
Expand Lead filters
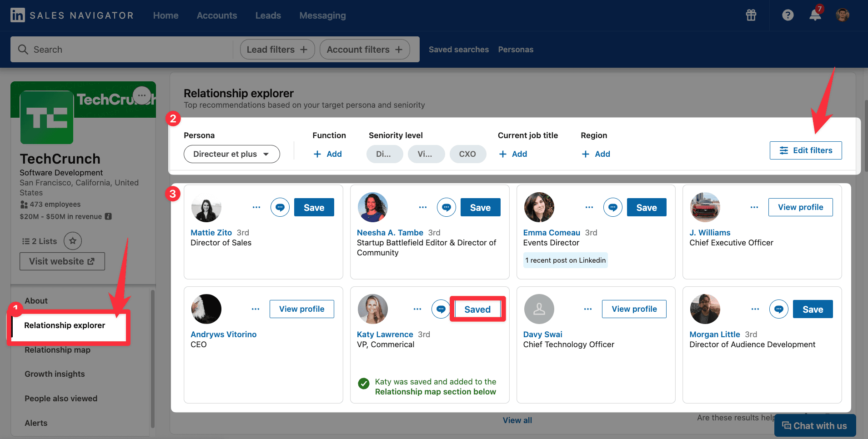tap(277, 50)
